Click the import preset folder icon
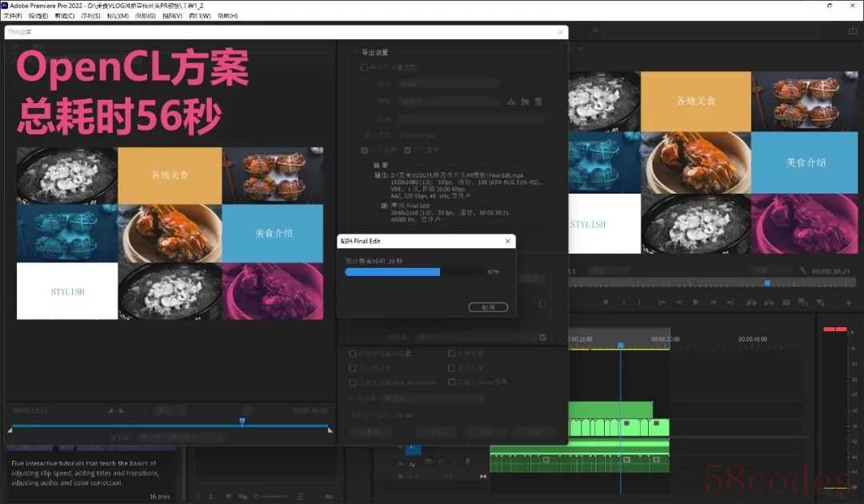The width and height of the screenshot is (864, 504). [525, 102]
